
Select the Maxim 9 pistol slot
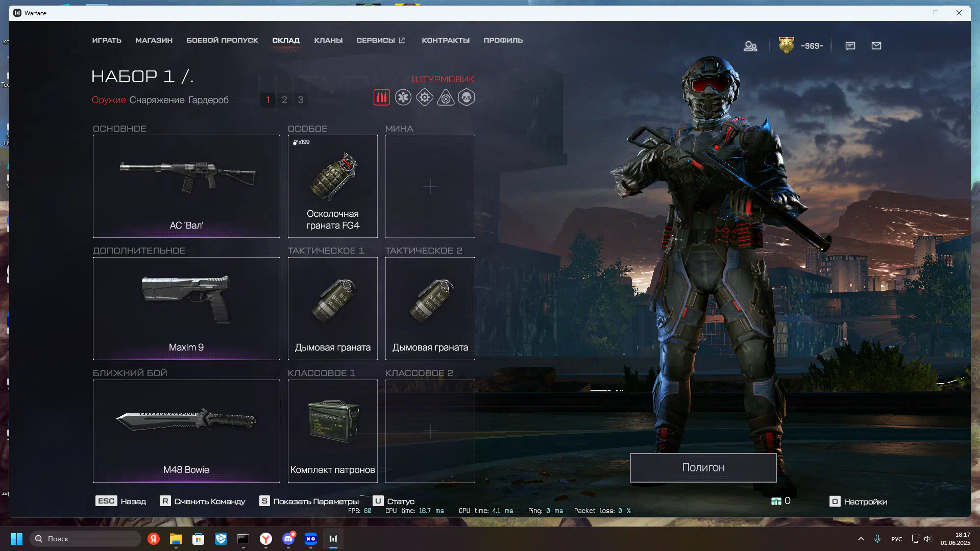[186, 309]
